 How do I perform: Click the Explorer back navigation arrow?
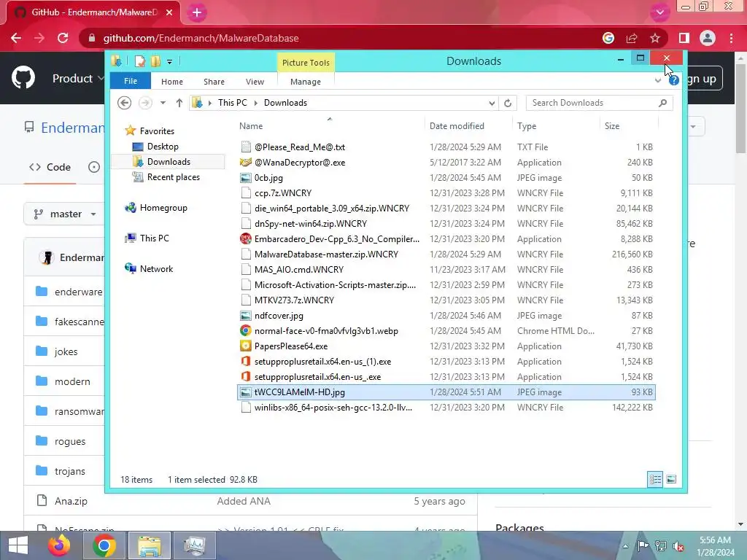tap(124, 103)
